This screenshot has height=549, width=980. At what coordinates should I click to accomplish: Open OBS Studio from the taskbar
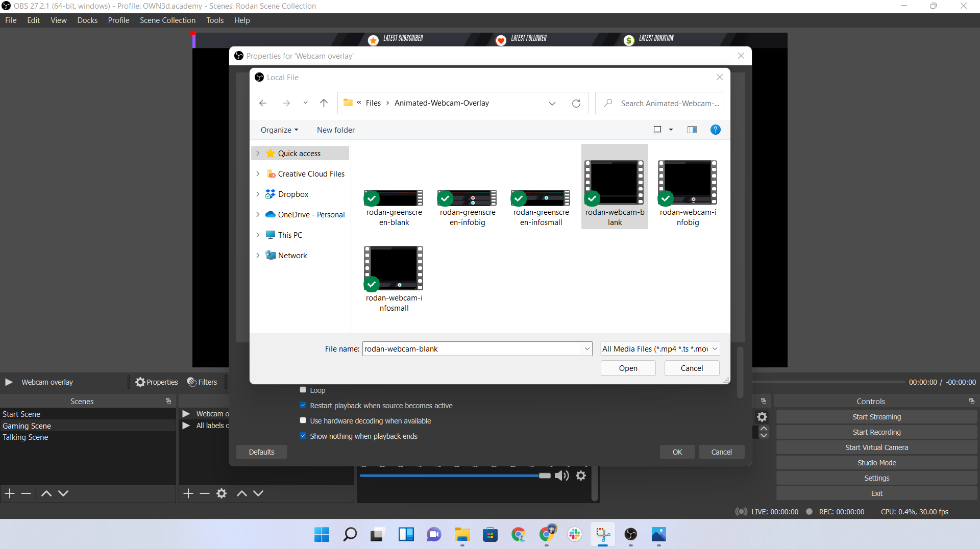[x=631, y=534]
